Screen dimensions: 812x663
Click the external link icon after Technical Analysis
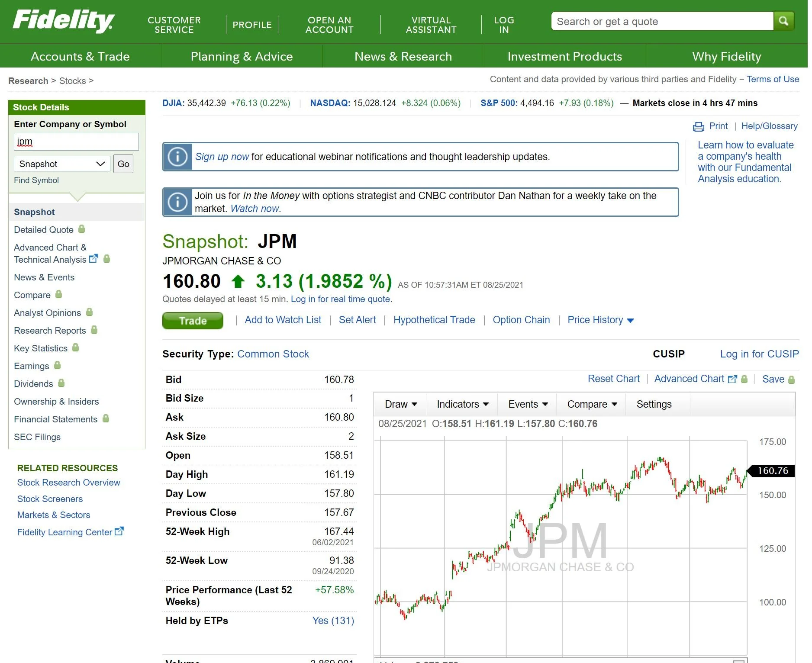coord(93,259)
